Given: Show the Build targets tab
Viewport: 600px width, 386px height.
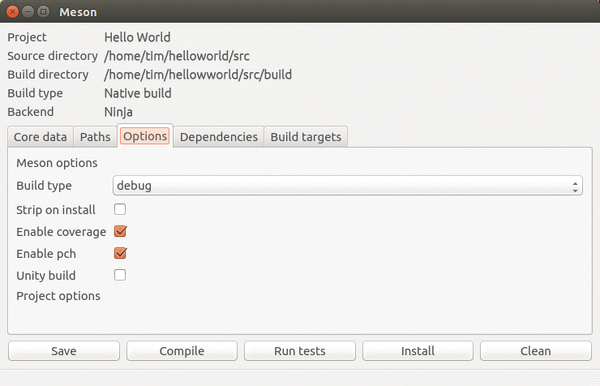Looking at the screenshot, I should [x=306, y=137].
